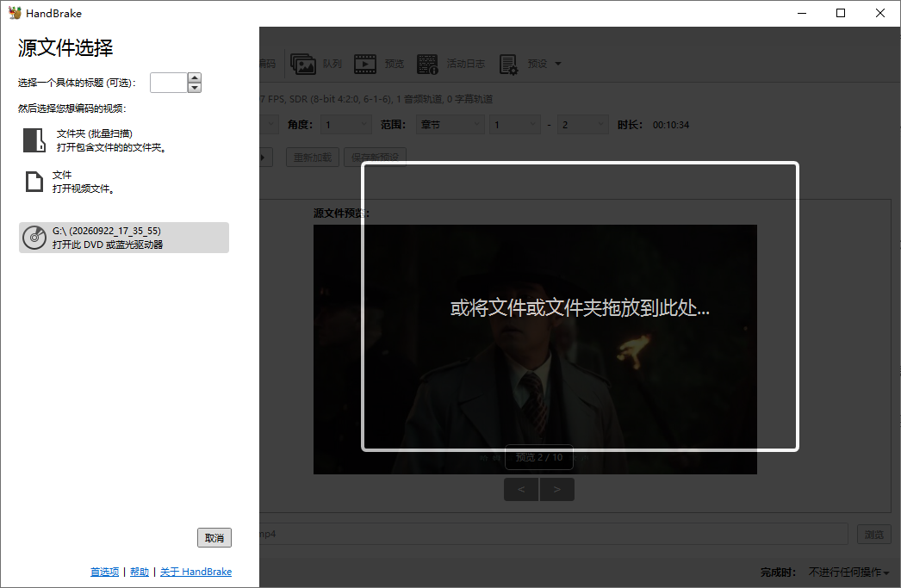Viewport: 901px width, 588px height.
Task: Click the 重新加载 reload button
Action: coord(313,158)
